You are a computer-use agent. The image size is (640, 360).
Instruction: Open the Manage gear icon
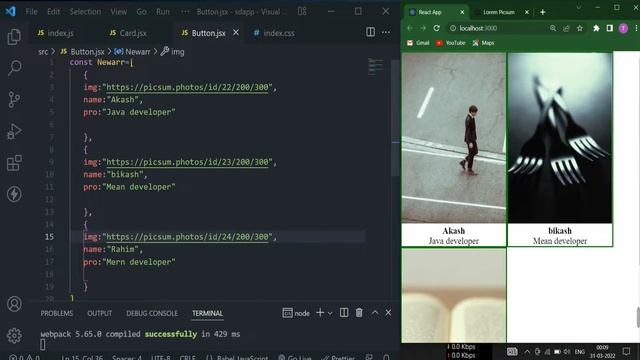(14, 336)
